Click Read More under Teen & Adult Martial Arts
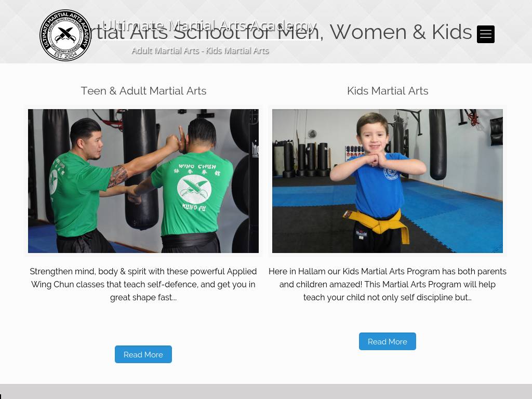The height and width of the screenshot is (399, 532). coord(143,354)
